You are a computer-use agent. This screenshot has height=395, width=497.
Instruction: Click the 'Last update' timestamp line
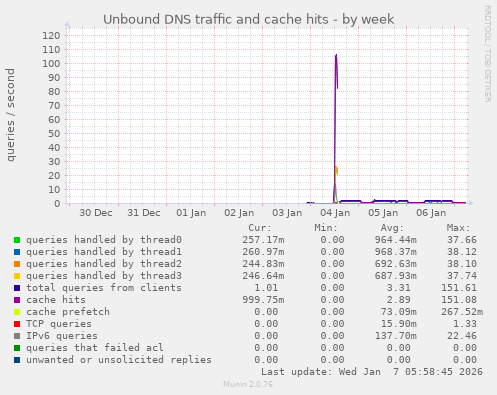coord(372,372)
